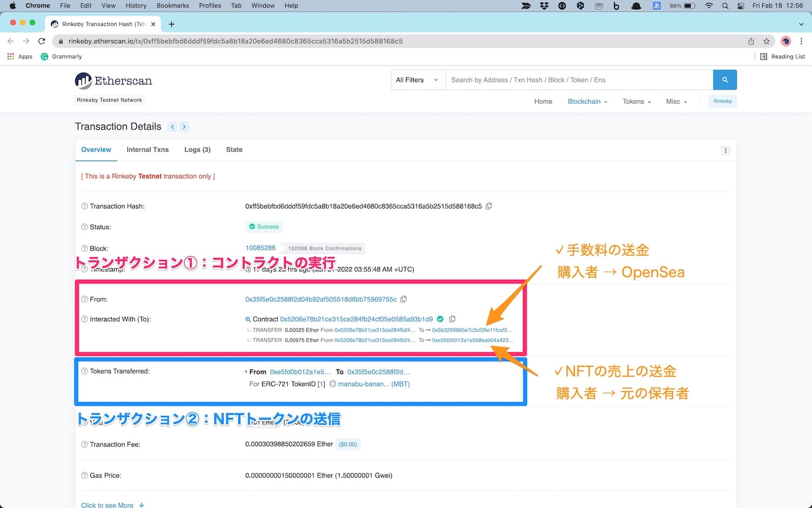Switch to the Overview tab
Image resolution: width=812 pixels, height=508 pixels.
[x=96, y=149]
